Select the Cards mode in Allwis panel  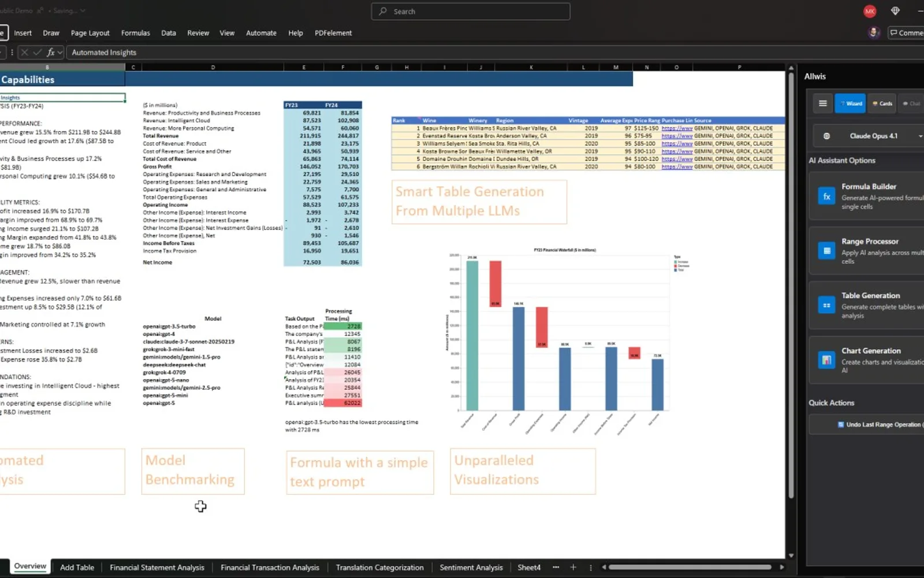tap(882, 103)
